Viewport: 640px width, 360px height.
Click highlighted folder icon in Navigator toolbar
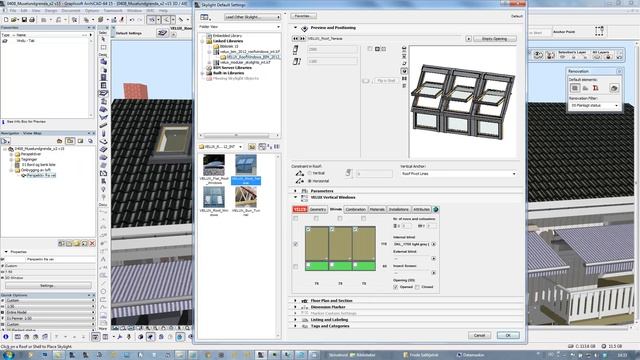(x=70, y=141)
